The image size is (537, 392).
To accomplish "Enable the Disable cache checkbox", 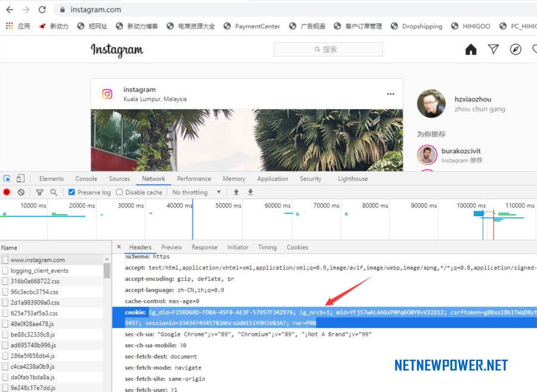I will click(x=119, y=192).
